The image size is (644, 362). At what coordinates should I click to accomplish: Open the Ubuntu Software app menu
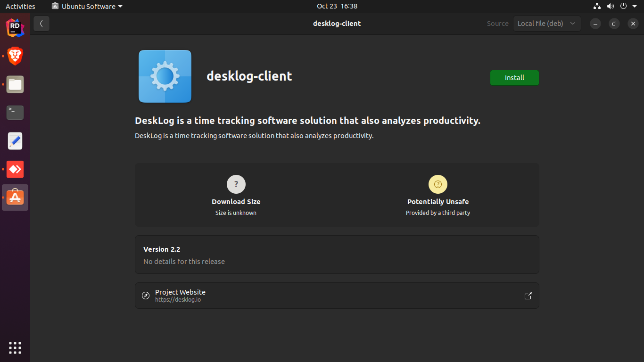point(87,6)
